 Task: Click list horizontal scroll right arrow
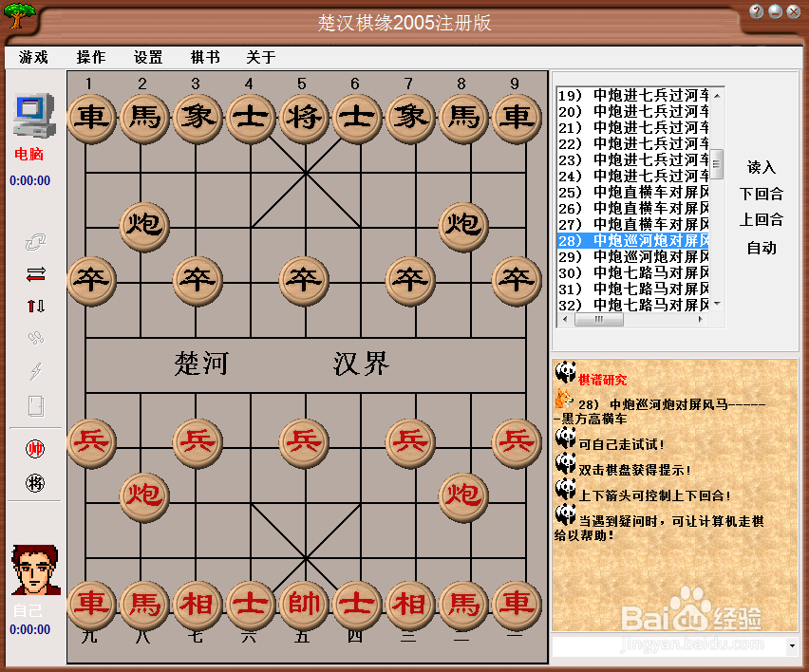tap(701, 320)
